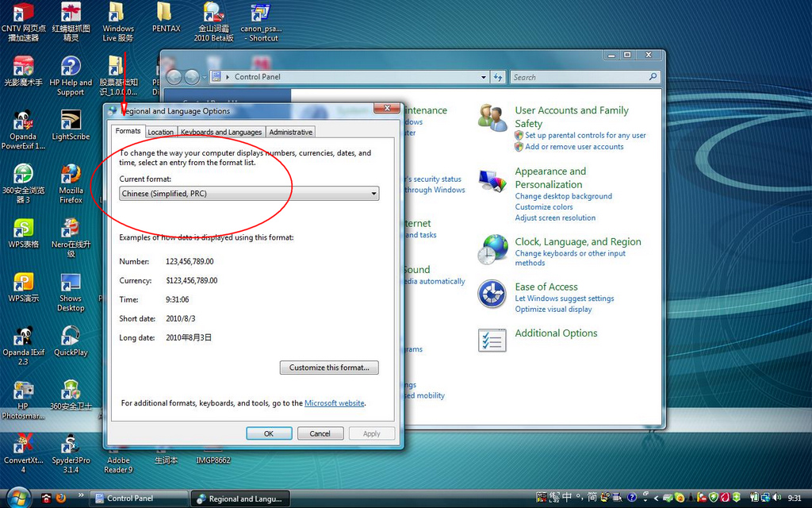The image size is (812, 508).
Task: Open Windows Start orb
Action: coord(18,498)
